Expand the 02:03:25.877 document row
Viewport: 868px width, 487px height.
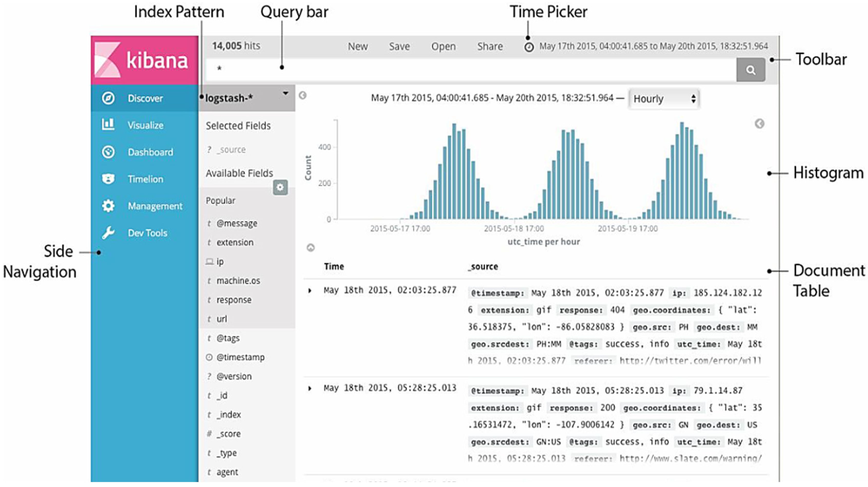coord(310,291)
